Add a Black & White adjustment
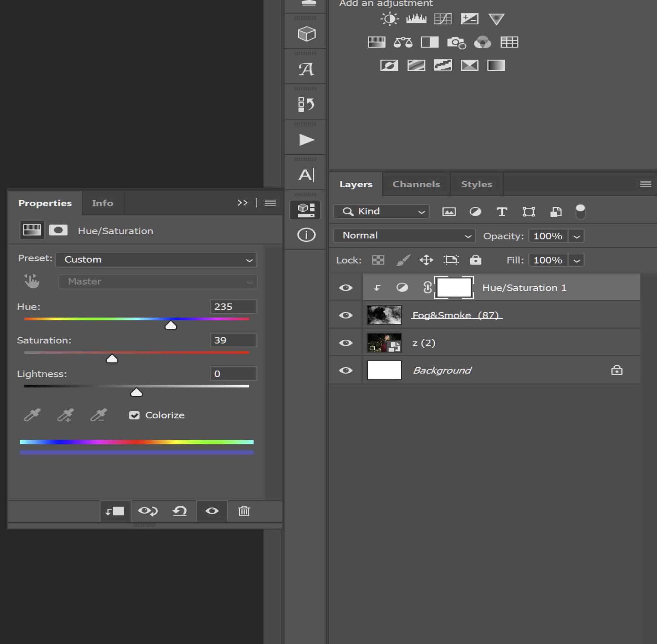The width and height of the screenshot is (657, 644). click(x=430, y=42)
